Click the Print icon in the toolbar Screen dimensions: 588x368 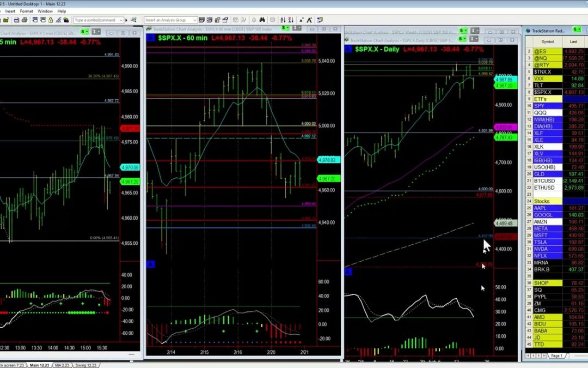click(x=25, y=20)
